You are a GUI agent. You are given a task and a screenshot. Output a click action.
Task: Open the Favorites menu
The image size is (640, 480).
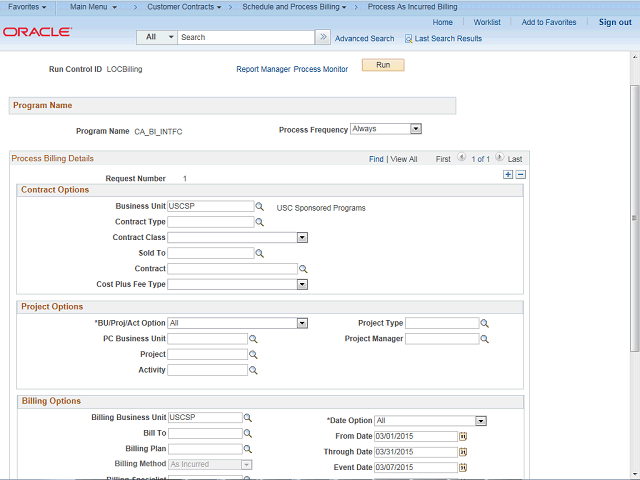(28, 7)
